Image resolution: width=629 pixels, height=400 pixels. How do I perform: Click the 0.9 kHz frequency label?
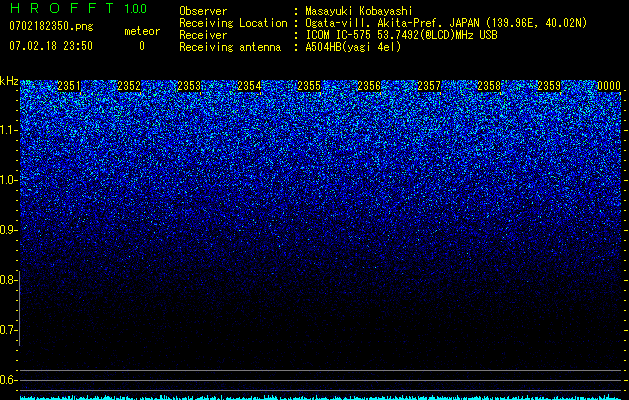point(8,230)
